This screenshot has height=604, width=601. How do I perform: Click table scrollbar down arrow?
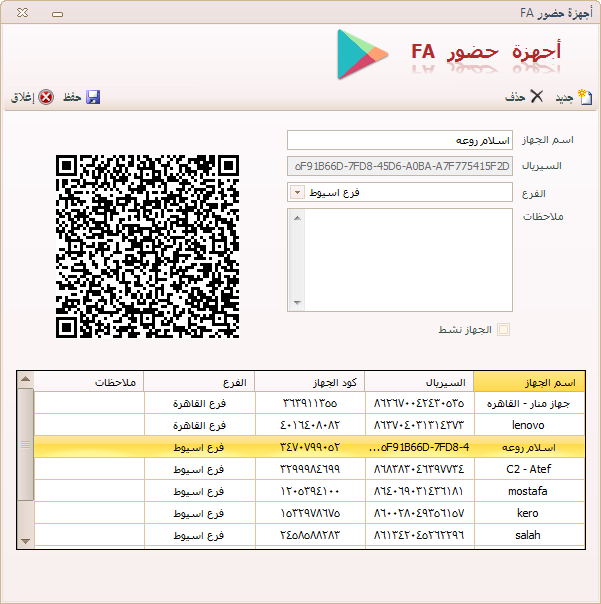[25, 541]
